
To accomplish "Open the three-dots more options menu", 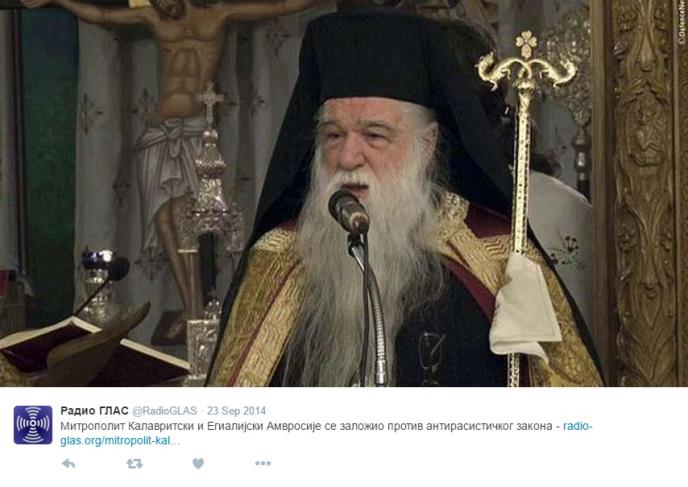I will click(x=263, y=463).
